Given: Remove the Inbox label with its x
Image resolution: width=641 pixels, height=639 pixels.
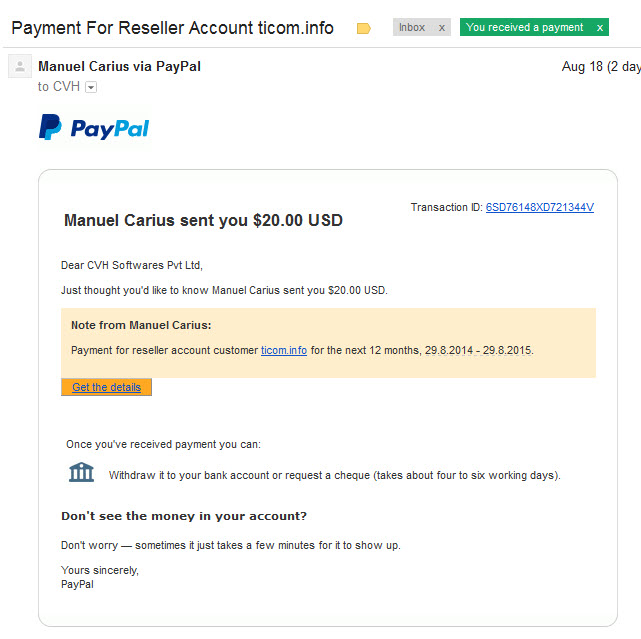Looking at the screenshot, I should 442,28.
